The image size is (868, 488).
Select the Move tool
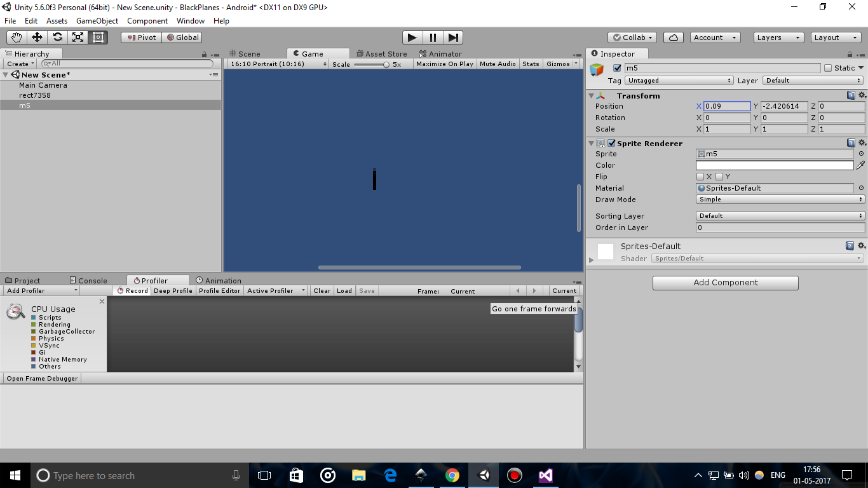click(x=37, y=37)
